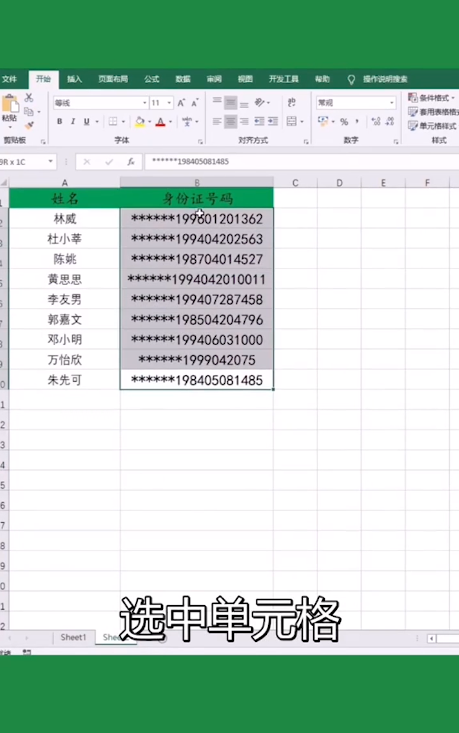The height and width of the screenshot is (733, 459).
Task: Open the alignment group dialog launcher
Action: point(306,141)
